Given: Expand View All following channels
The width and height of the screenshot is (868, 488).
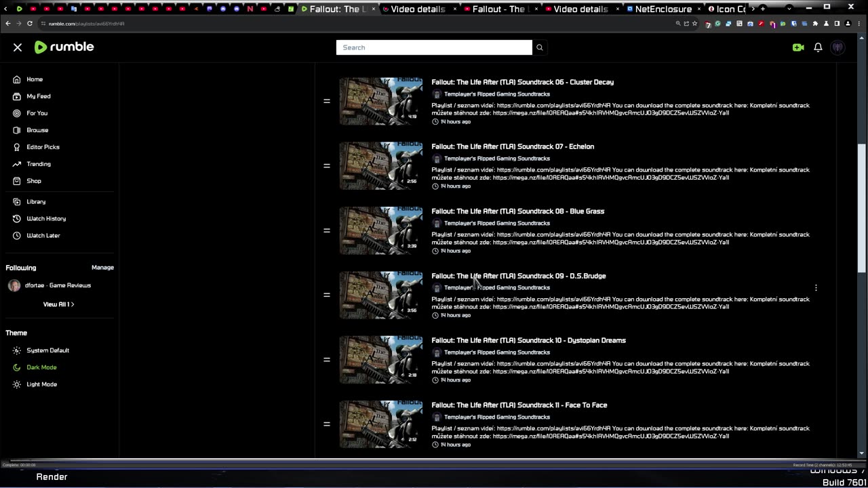Looking at the screenshot, I should (59, 304).
